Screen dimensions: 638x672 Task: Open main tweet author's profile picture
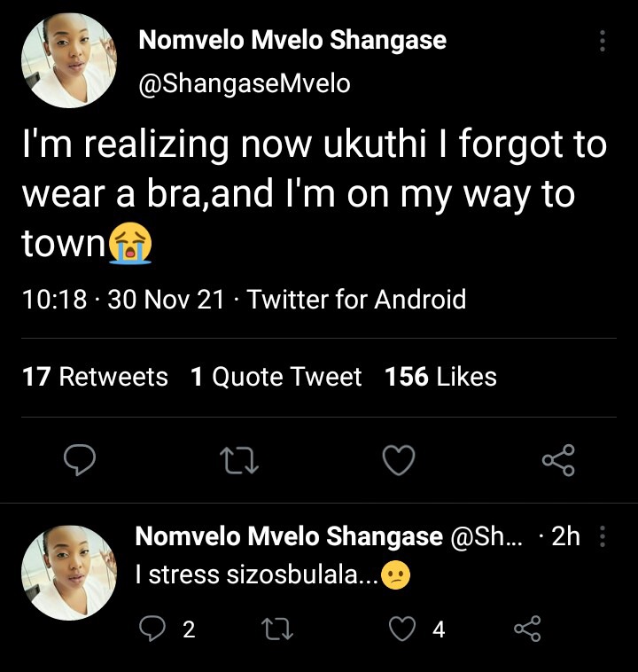[x=69, y=60]
